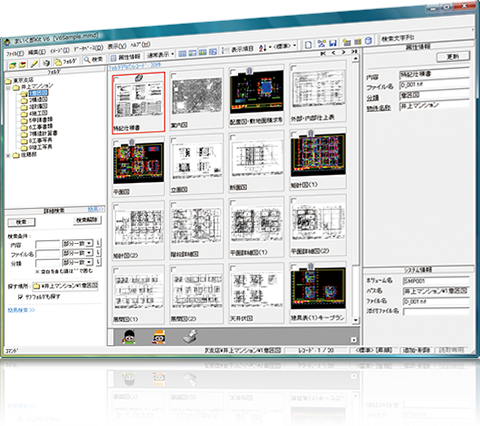The image size is (480, 426).
Task: Click the folder/record count link above thumbnails
Action: point(135,66)
